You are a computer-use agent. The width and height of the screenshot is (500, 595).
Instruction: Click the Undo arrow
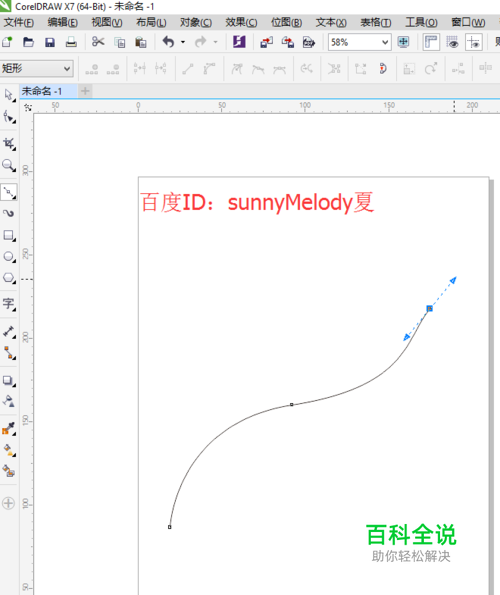(168, 42)
